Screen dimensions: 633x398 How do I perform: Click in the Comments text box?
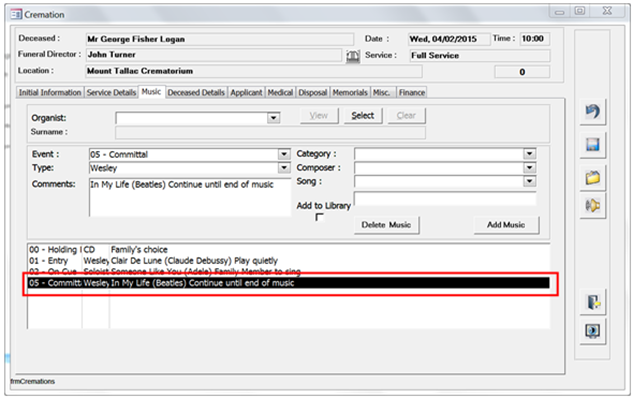(190, 197)
